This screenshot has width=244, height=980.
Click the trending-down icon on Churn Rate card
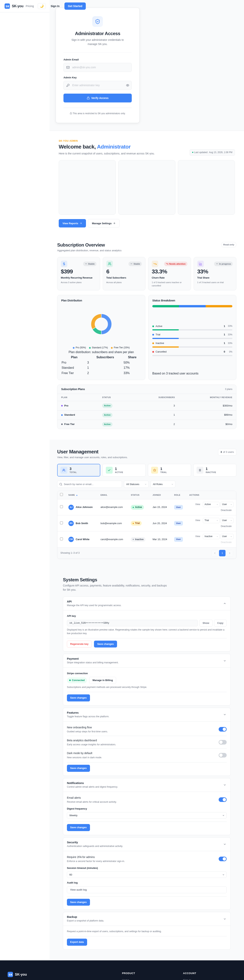pyautogui.click(x=155, y=264)
